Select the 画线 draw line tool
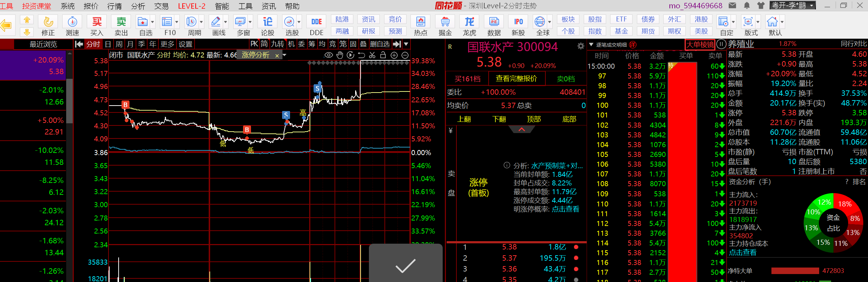Screen dimensions: 868x282 pos(216,22)
